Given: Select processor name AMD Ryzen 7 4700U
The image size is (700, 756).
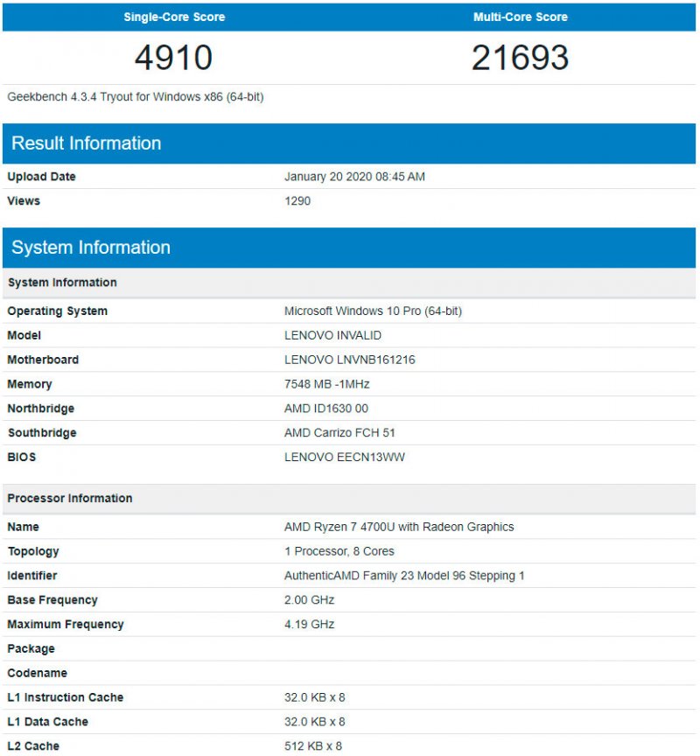Looking at the screenshot, I should click(x=399, y=528).
